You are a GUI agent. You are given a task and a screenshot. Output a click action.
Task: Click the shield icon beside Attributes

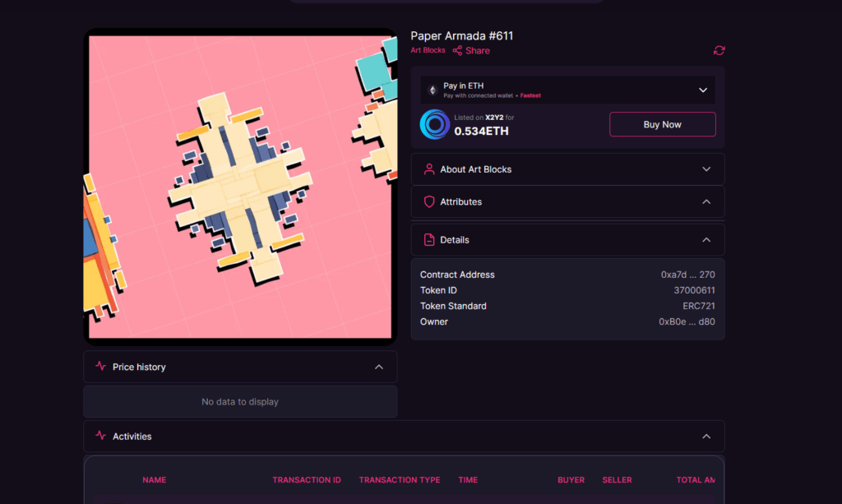(x=428, y=202)
